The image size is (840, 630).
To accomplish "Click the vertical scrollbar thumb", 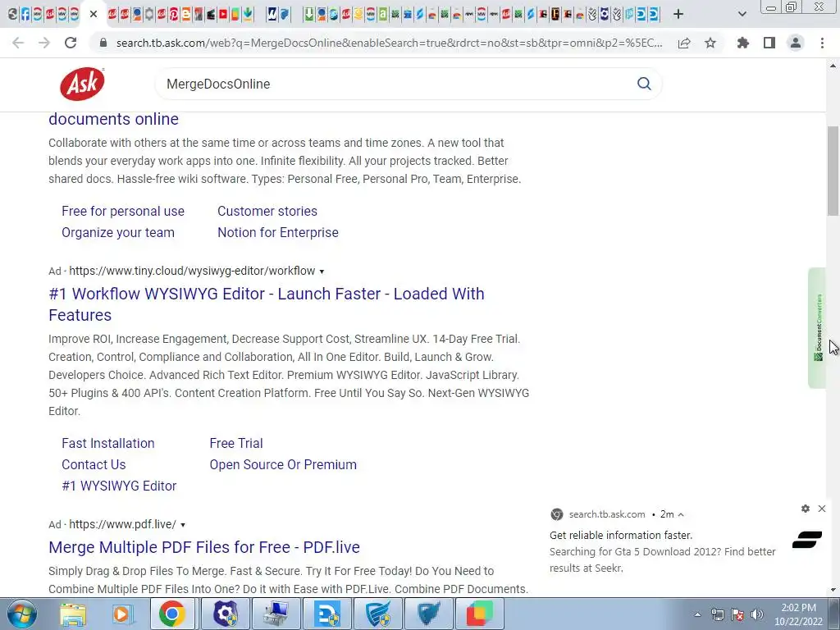I will (x=833, y=171).
